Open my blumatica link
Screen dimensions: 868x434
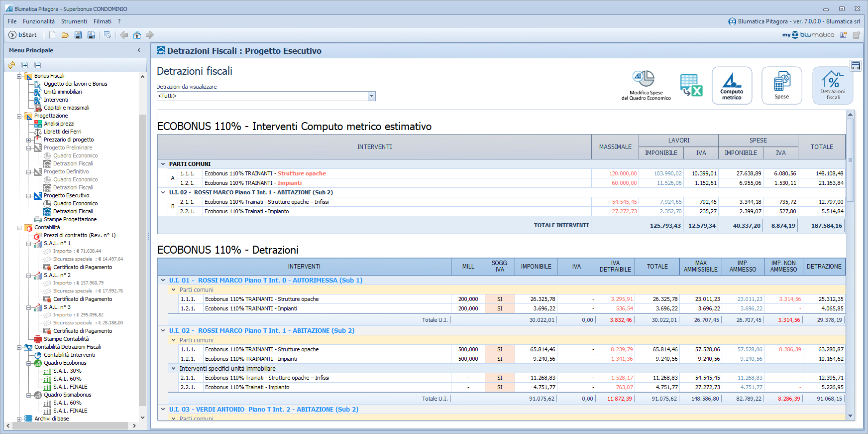click(x=808, y=35)
